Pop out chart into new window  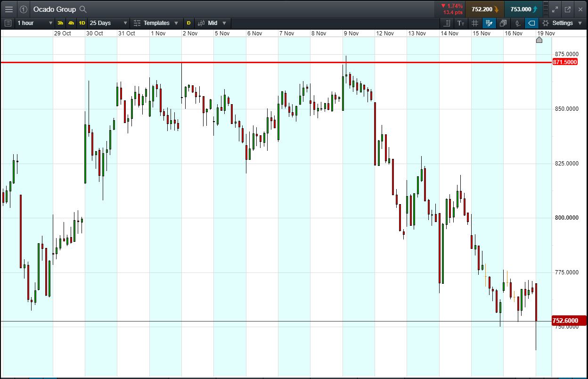coord(568,9)
